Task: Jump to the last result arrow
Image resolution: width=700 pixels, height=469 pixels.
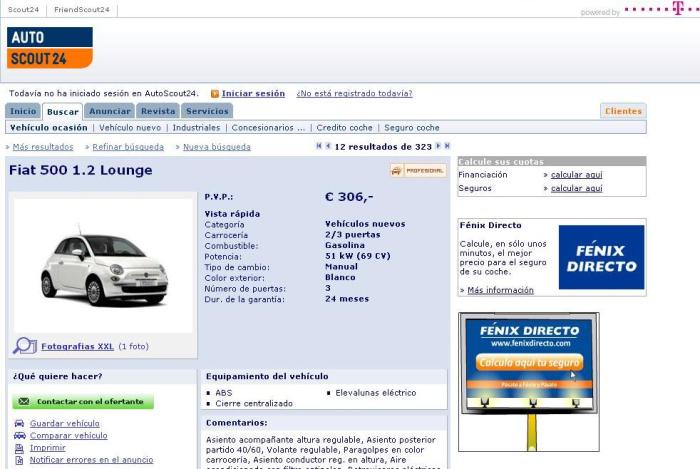Action: coord(446,146)
